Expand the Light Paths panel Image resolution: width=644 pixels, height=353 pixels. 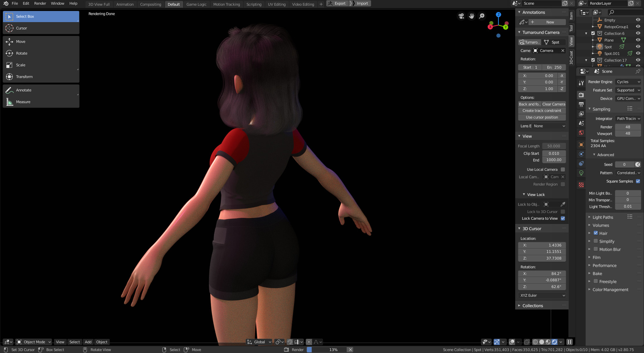pos(602,217)
